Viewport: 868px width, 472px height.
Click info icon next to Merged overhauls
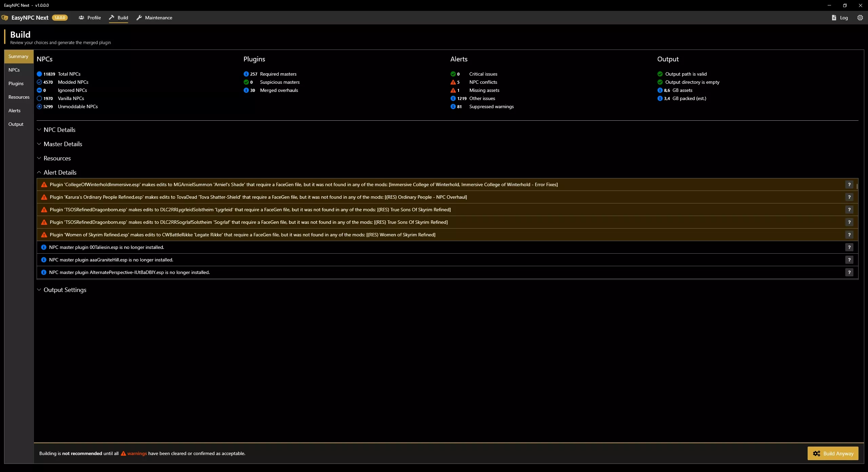click(x=246, y=90)
